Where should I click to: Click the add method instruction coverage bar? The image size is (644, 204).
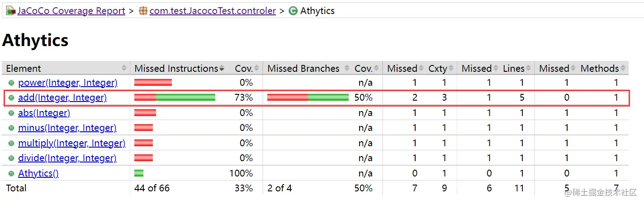(x=175, y=97)
